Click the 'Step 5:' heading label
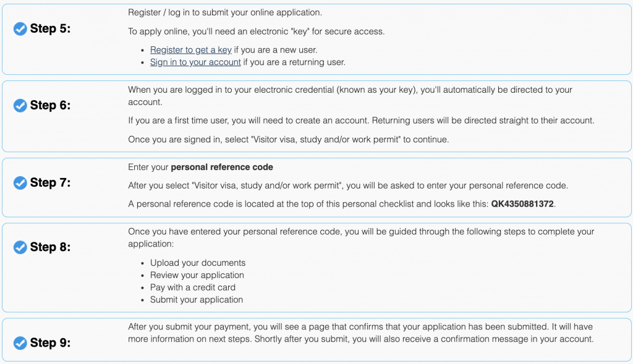The image size is (633, 364). click(50, 28)
